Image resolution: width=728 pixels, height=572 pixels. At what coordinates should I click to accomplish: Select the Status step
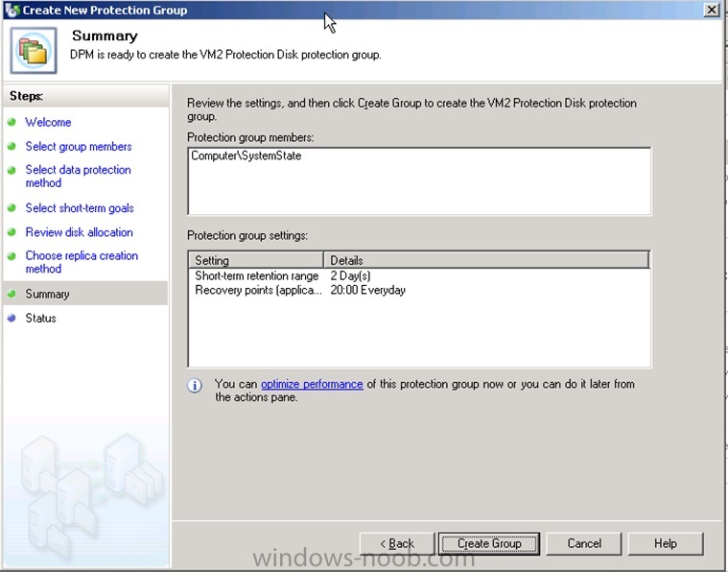tap(41, 318)
